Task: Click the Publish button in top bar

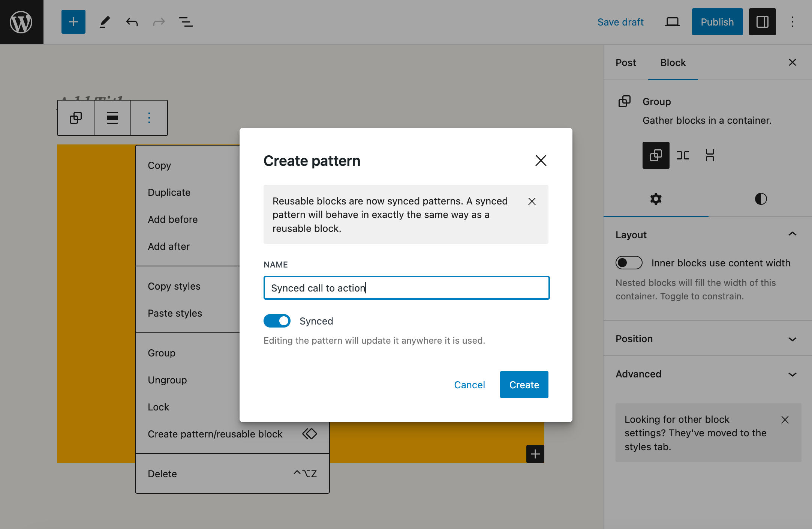Action: [x=717, y=21]
